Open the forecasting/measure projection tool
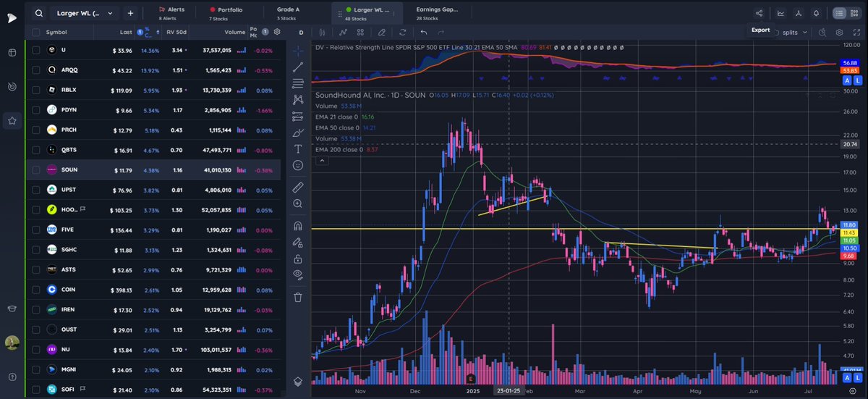The width and height of the screenshot is (868, 399). pos(298,116)
